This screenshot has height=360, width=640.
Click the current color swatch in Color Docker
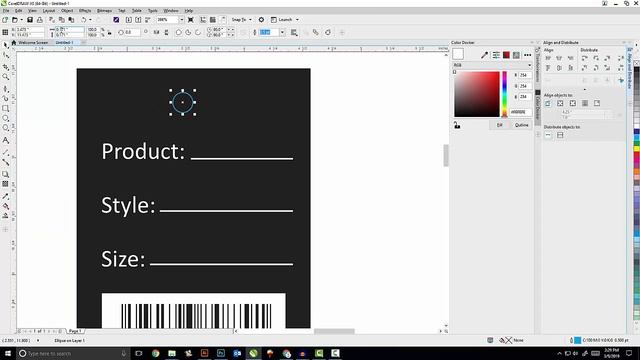click(x=458, y=54)
